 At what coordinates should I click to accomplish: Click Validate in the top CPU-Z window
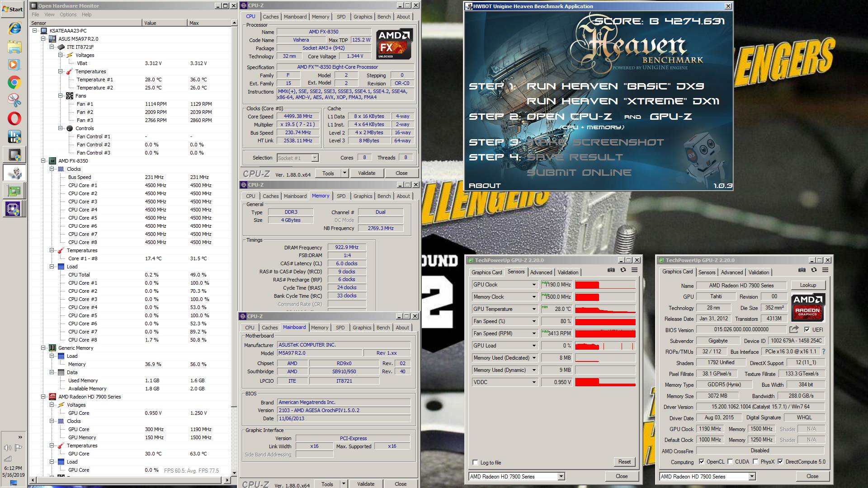tap(367, 173)
